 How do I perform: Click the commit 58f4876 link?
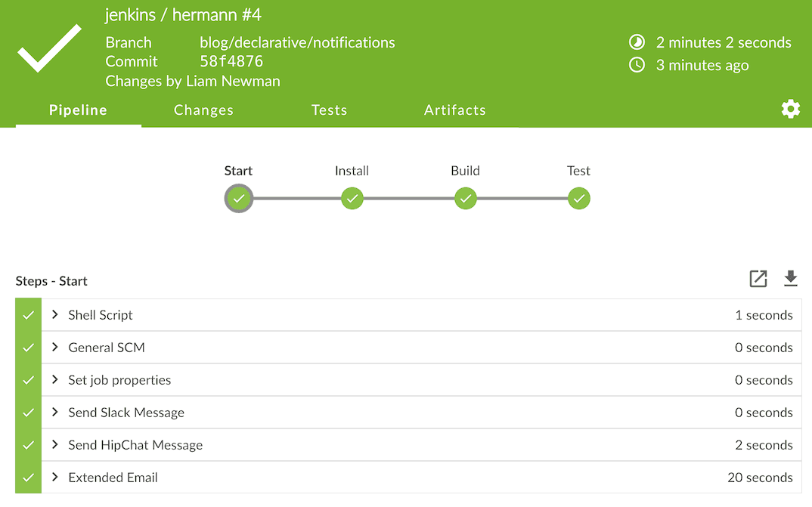231,61
